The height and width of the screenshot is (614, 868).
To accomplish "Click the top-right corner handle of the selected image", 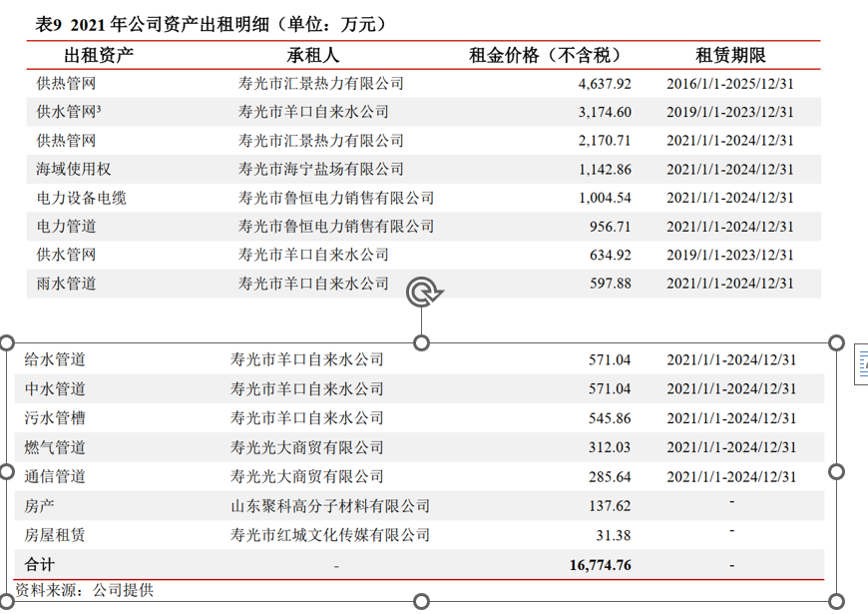I will (836, 343).
